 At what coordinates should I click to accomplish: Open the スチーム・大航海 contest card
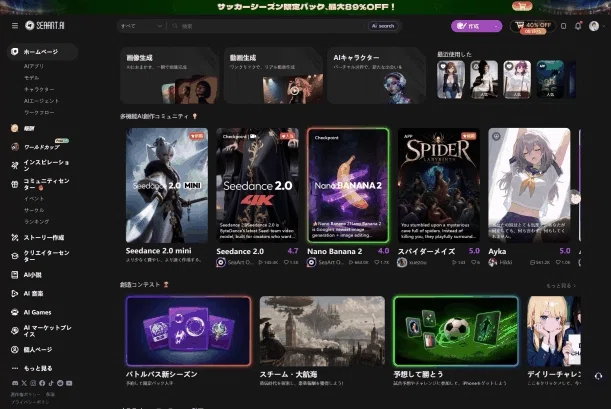click(322, 331)
